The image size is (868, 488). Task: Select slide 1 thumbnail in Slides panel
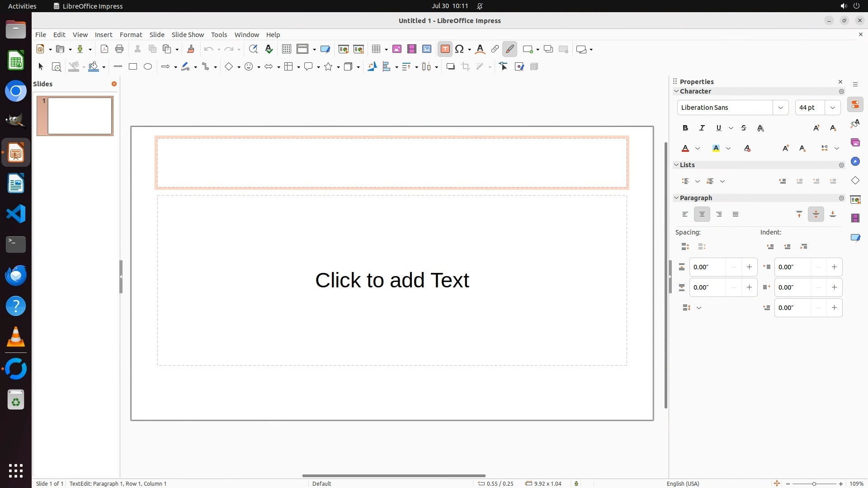[80, 116]
